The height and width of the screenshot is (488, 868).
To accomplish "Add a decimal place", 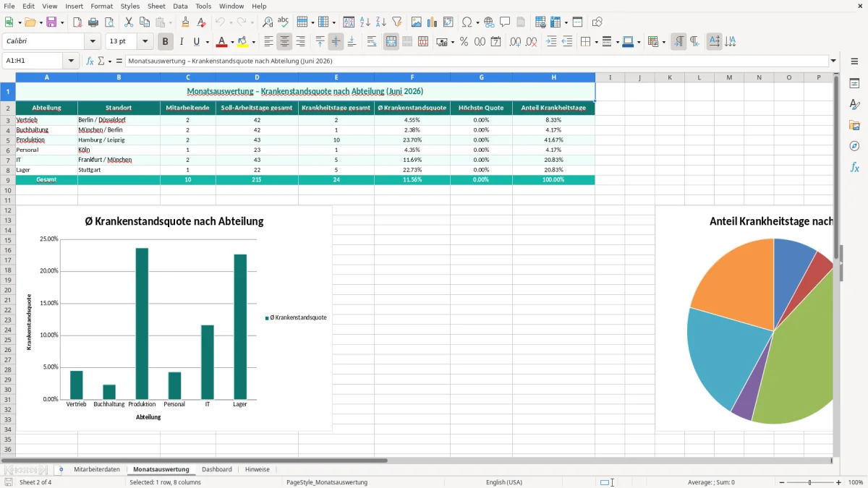I will click(x=516, y=42).
